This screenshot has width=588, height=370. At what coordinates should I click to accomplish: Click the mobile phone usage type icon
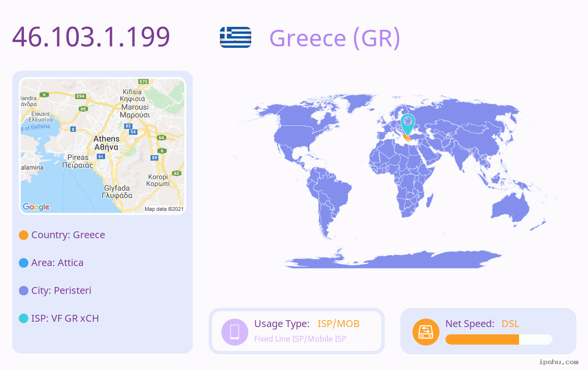[x=235, y=331]
